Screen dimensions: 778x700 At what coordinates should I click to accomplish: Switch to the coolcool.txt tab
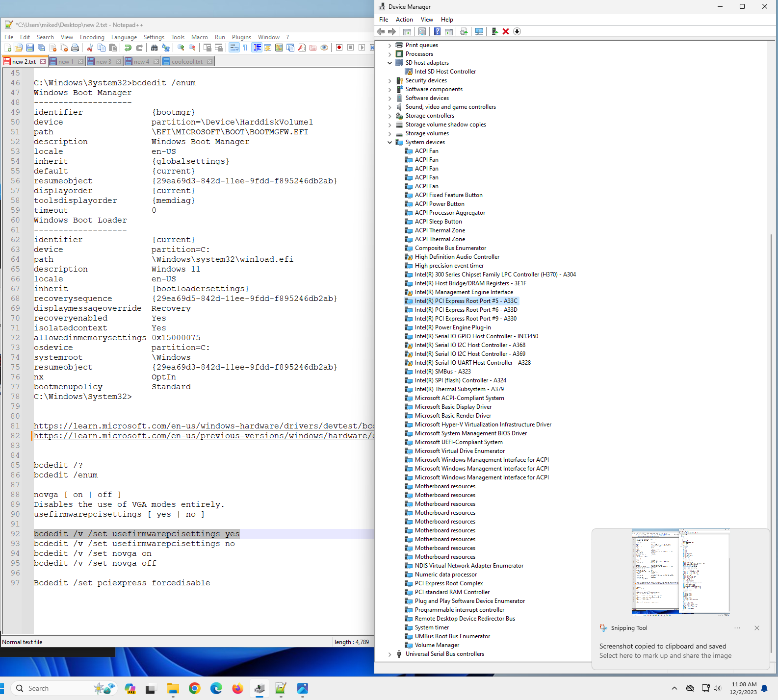(x=187, y=62)
